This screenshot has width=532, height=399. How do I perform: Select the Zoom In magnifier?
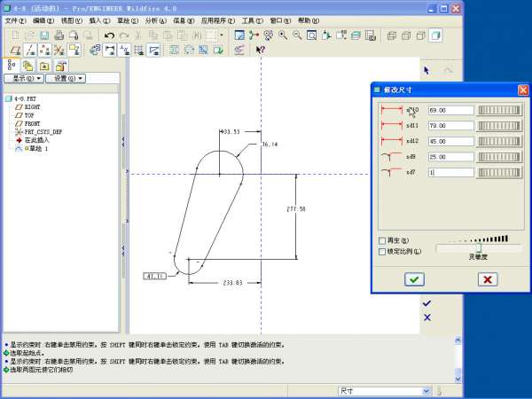coord(283,35)
